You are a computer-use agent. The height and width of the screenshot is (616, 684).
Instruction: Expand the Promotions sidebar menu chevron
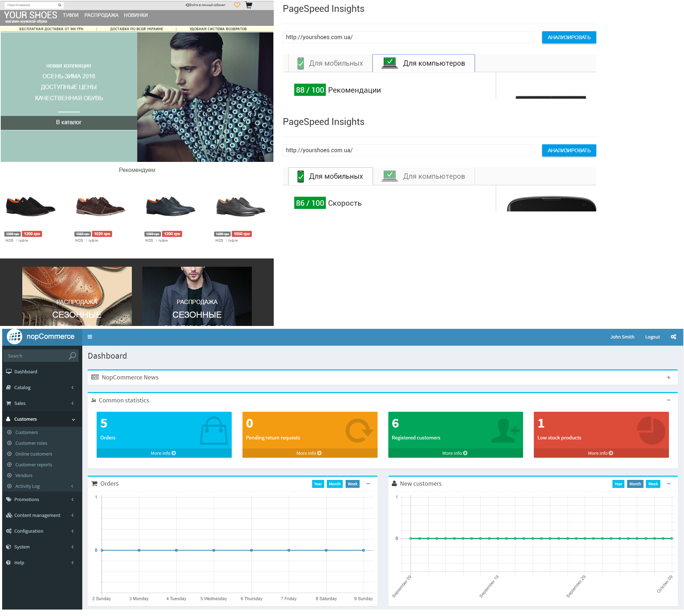73,499
